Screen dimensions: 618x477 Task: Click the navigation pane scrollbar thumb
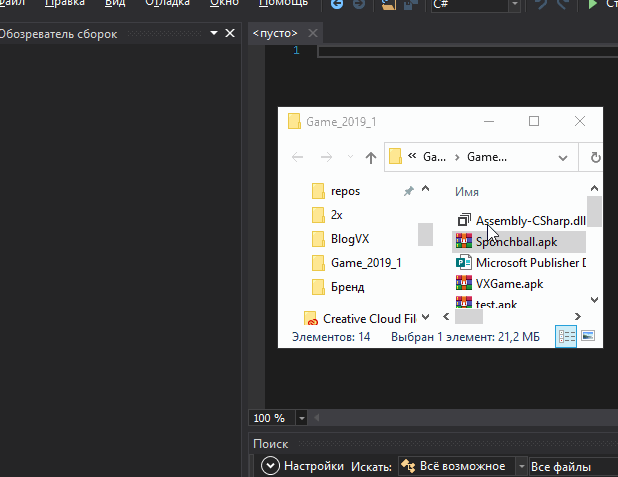(425, 234)
